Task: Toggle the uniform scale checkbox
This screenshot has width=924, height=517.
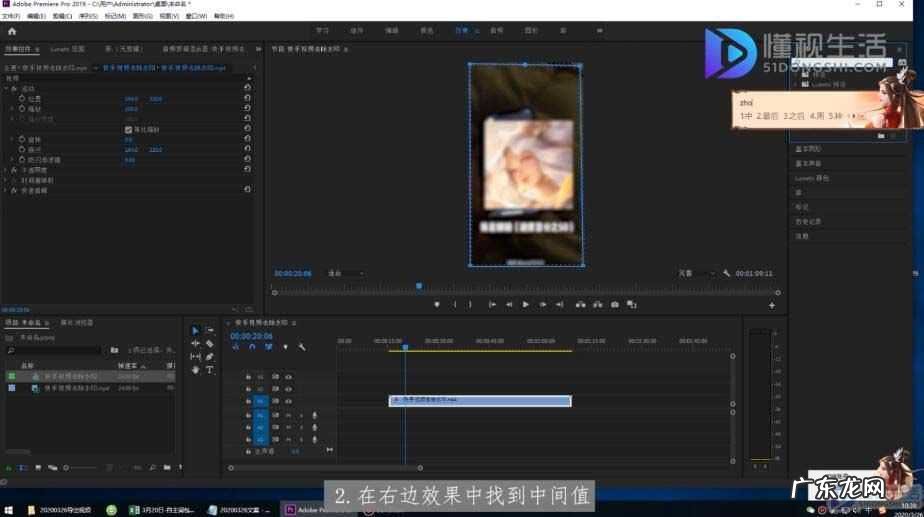Action: (128, 130)
